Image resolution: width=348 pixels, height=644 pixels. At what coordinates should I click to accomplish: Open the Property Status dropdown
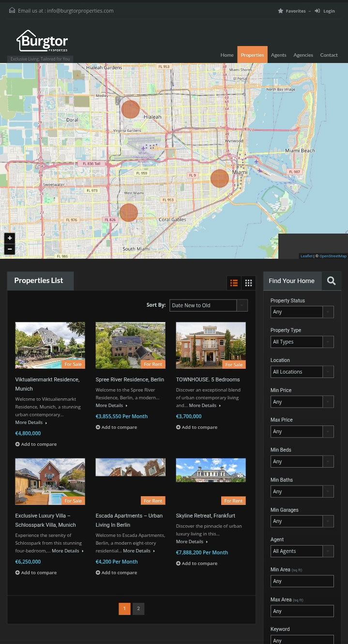click(x=302, y=312)
